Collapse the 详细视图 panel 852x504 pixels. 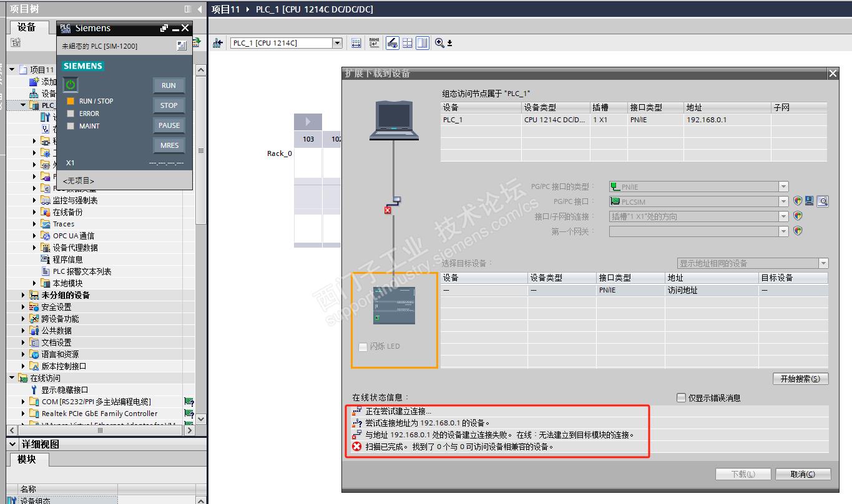click(x=14, y=444)
